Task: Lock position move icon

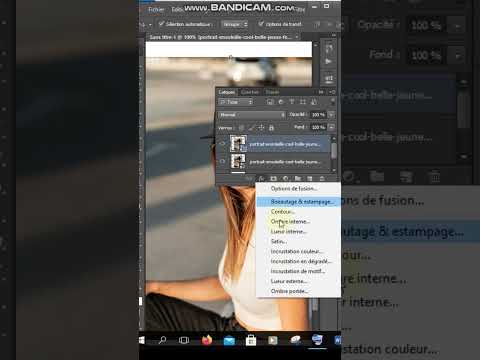Action: (x=261, y=128)
